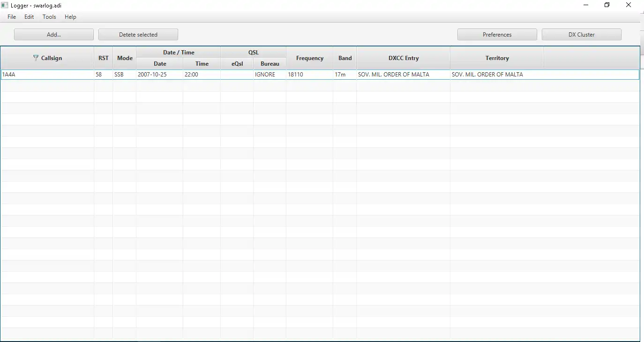This screenshot has width=644, height=342.
Task: Open the File menu
Action: pyautogui.click(x=12, y=17)
